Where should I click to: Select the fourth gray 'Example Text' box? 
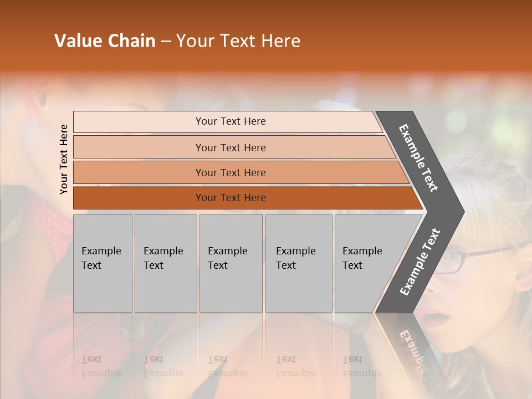point(298,263)
